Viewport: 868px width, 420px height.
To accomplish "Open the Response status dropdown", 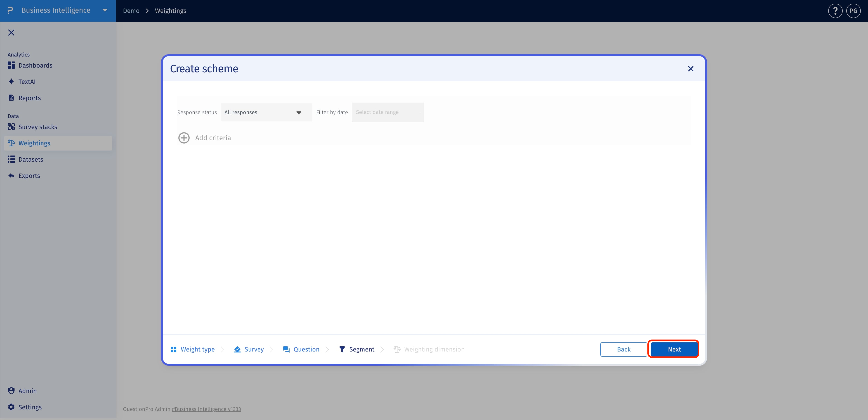I will coord(266,112).
